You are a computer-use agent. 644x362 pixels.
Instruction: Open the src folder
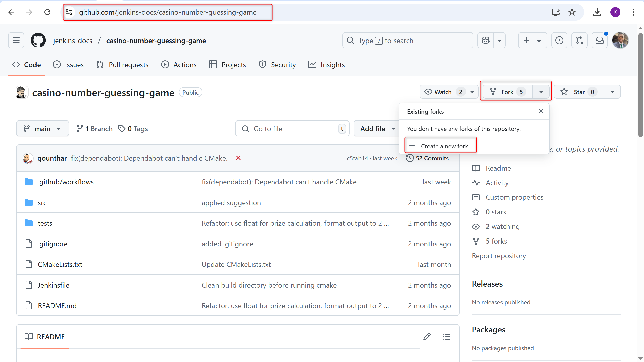pyautogui.click(x=42, y=203)
